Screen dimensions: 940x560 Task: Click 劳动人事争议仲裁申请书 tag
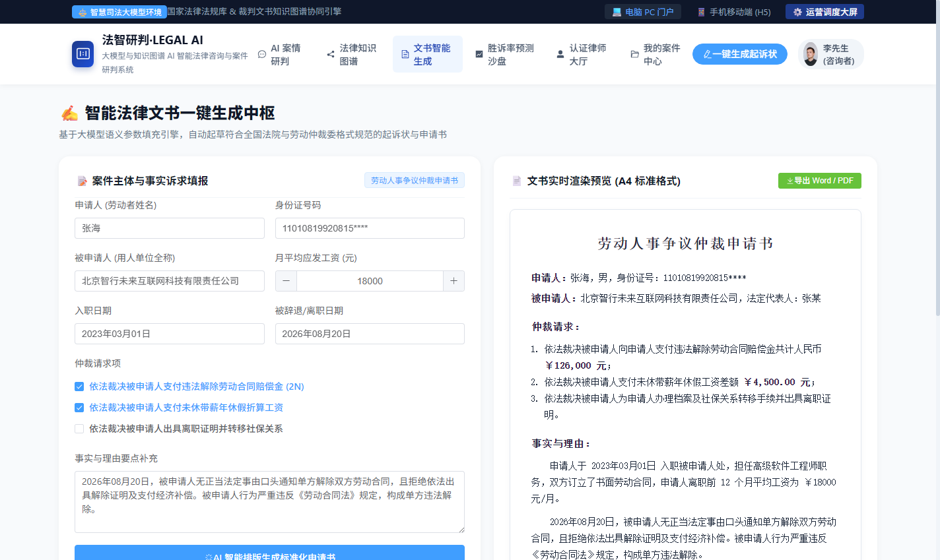[414, 180]
